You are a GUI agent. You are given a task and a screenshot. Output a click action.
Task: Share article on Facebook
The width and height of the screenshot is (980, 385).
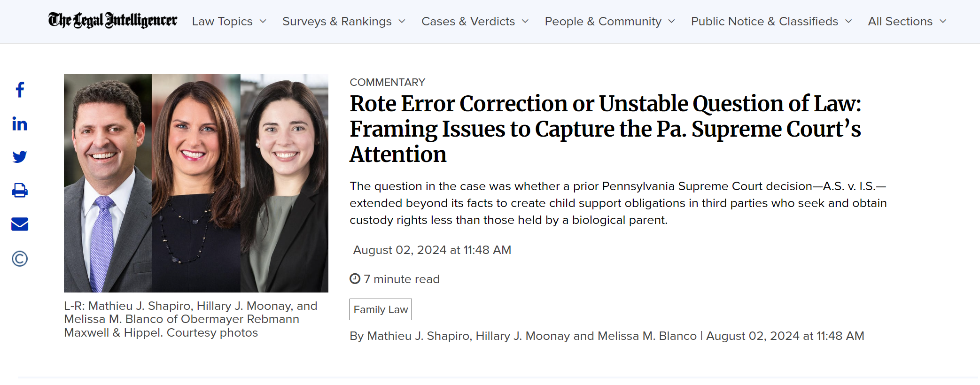click(x=20, y=90)
